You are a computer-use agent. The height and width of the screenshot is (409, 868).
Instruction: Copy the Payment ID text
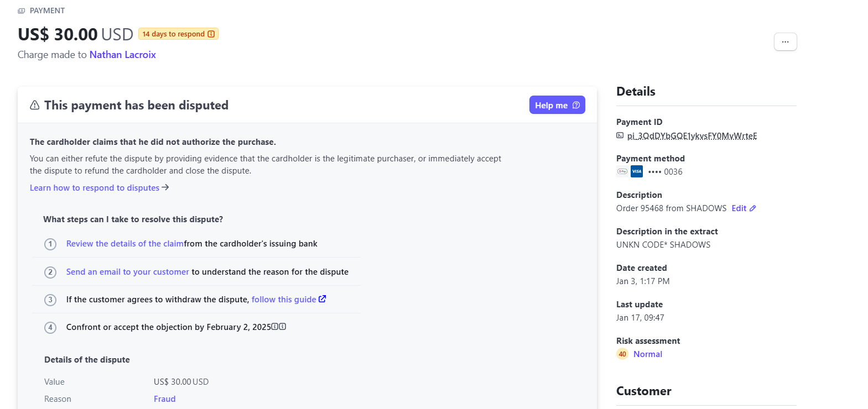692,136
